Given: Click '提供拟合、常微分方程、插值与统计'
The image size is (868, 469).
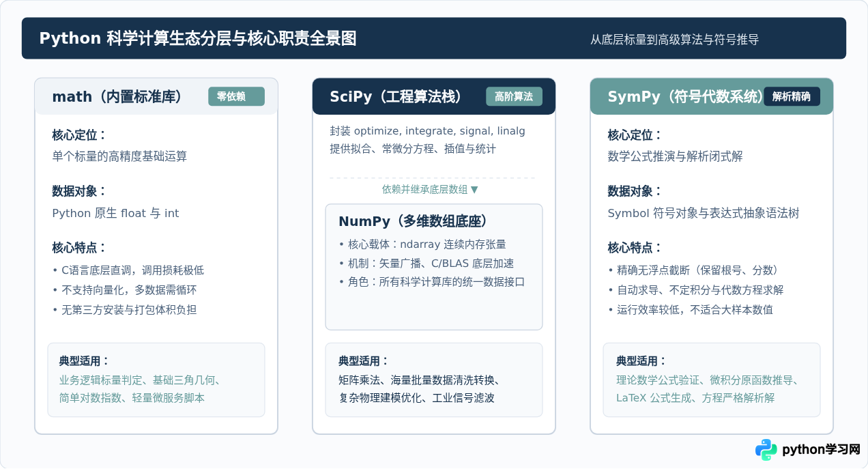Looking at the screenshot, I should [x=413, y=148].
